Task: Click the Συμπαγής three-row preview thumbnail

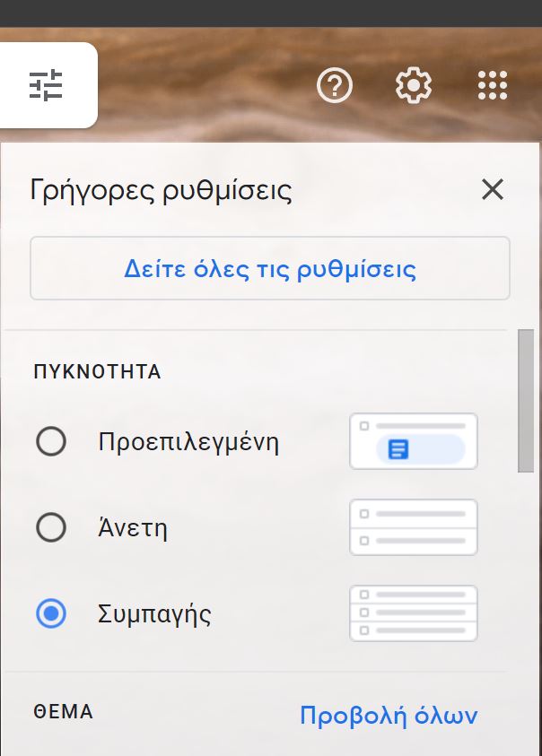Action: pos(414,613)
